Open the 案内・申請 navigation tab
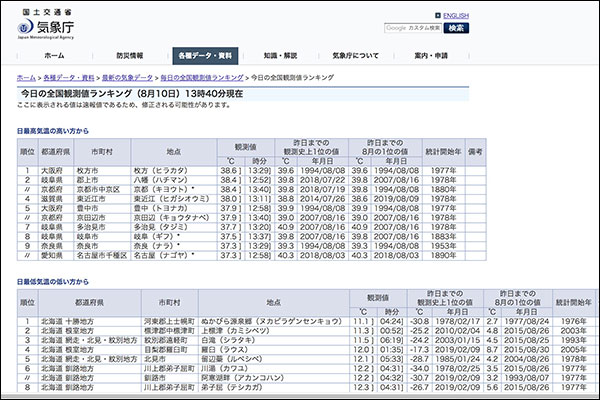 tap(432, 56)
